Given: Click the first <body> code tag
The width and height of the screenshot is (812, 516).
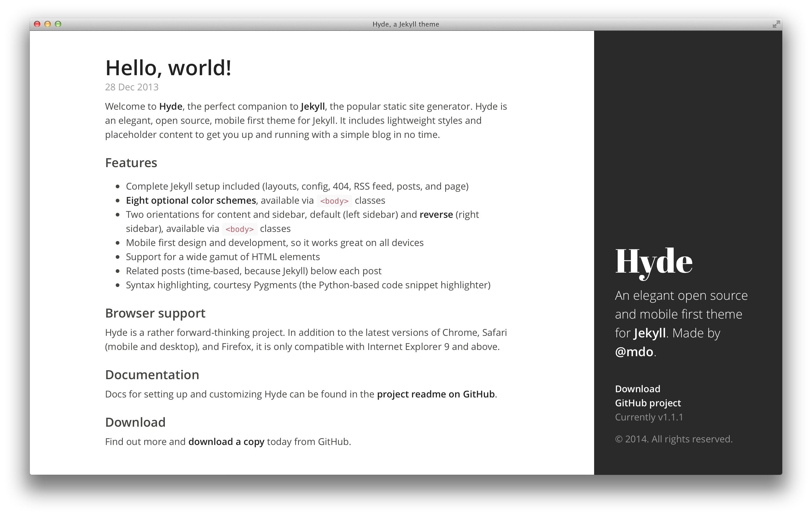Looking at the screenshot, I should (x=334, y=201).
